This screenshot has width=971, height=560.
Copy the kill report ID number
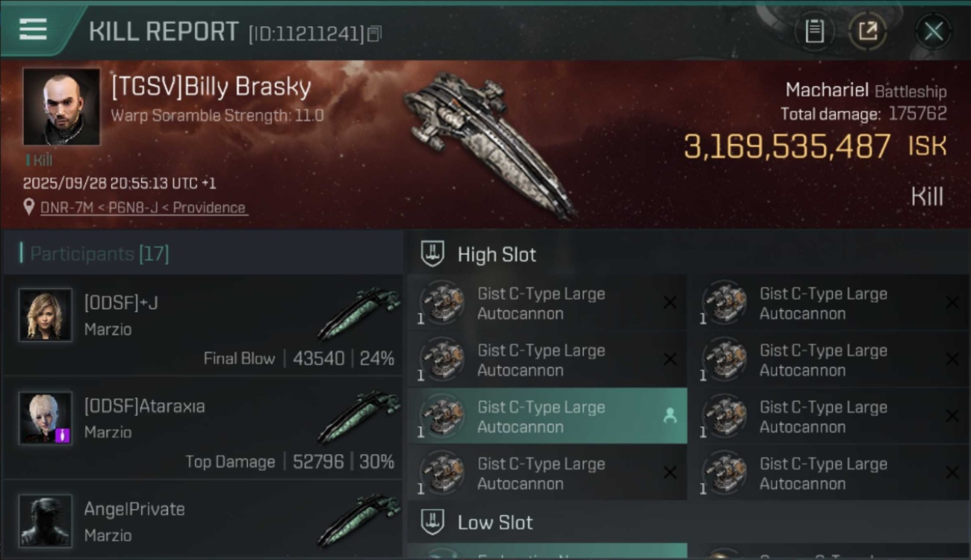(x=374, y=34)
